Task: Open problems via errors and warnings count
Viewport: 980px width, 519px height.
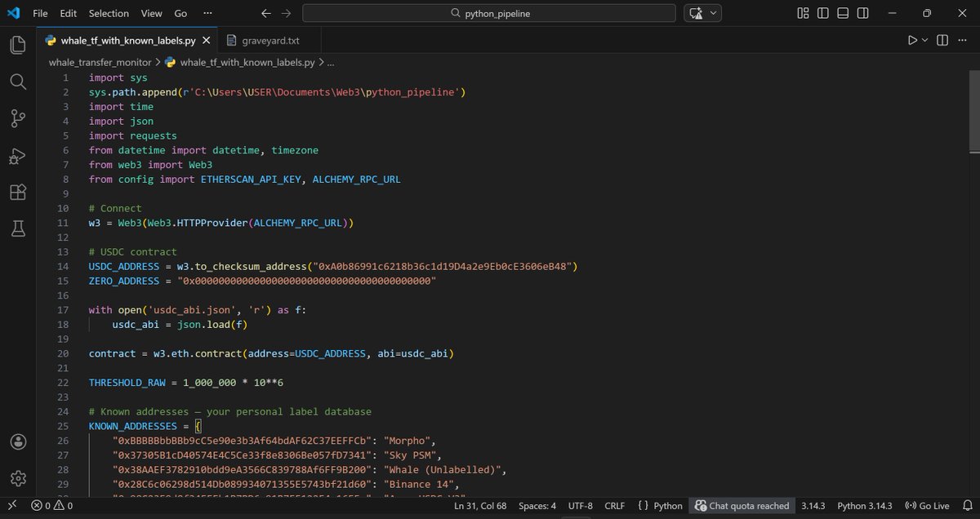Action: tap(53, 506)
